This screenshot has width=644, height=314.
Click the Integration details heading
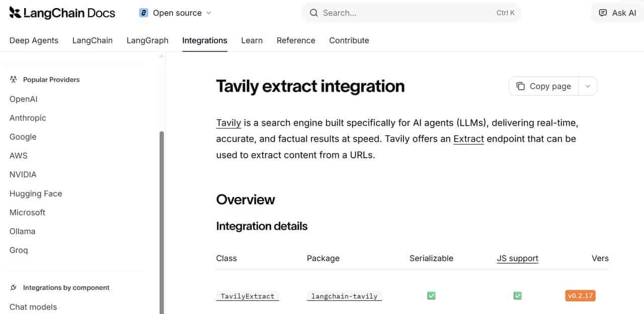(x=262, y=226)
